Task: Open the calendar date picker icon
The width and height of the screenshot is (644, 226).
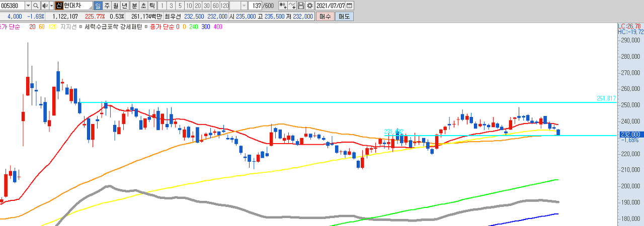Action: click(349, 6)
